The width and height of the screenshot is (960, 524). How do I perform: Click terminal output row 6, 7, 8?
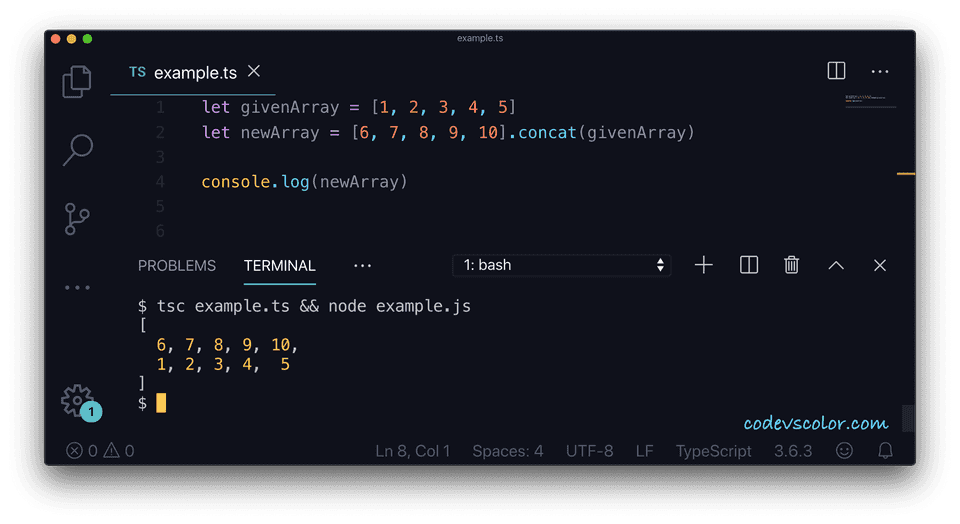click(227, 345)
